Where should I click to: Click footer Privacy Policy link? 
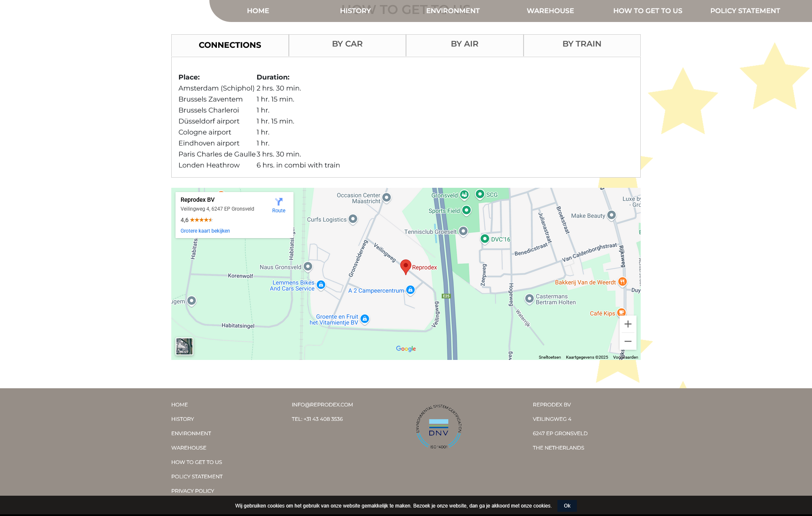pos(193,491)
